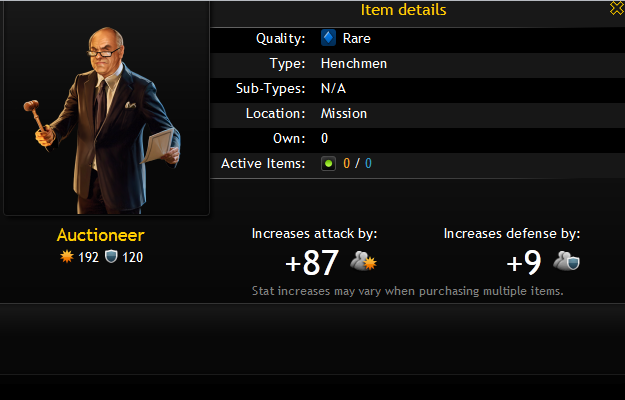The width and height of the screenshot is (625, 400).
Task: Click the +87 attack increase value
Action: (312, 263)
